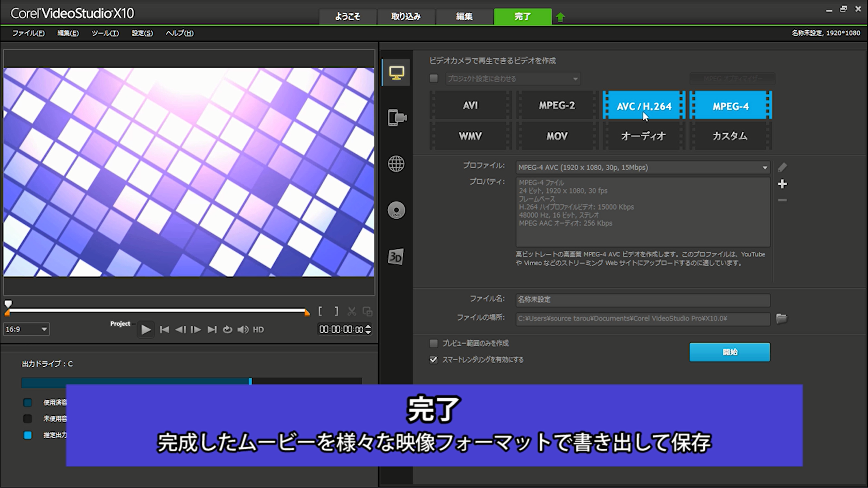Enable the プロジェクト設定に合わせる checkbox

434,78
